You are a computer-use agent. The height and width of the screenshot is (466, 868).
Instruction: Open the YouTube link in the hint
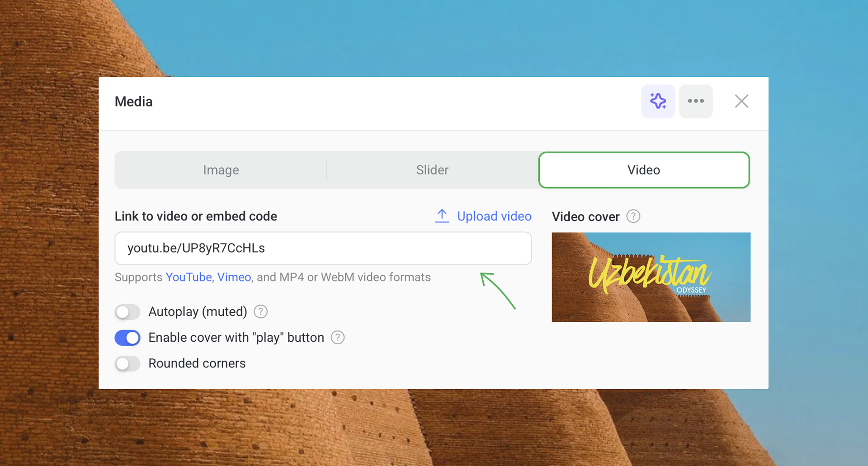(189, 277)
